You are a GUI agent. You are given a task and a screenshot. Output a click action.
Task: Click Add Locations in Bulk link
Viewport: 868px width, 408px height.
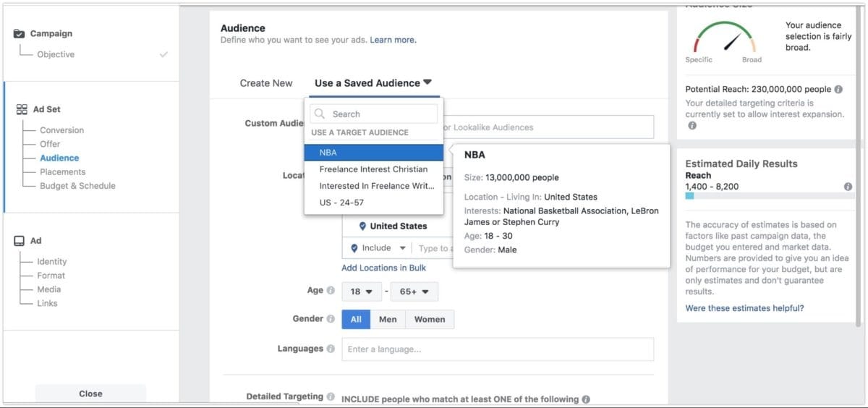click(383, 268)
